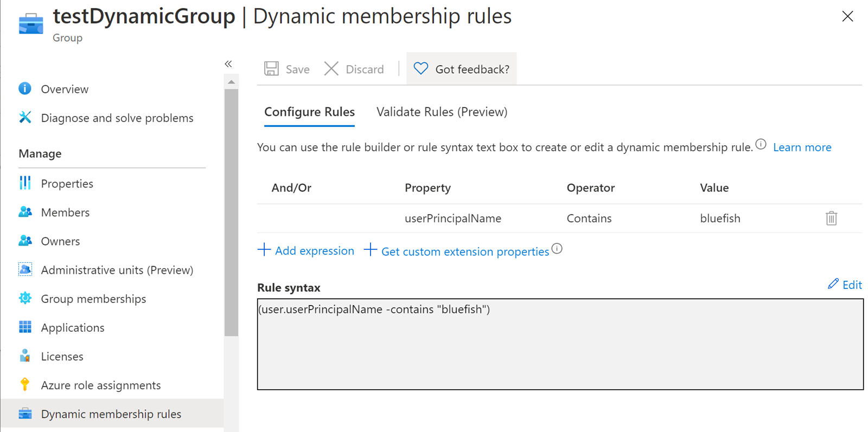Click the Group memberships gear icon
The height and width of the screenshot is (432, 868).
25,298
